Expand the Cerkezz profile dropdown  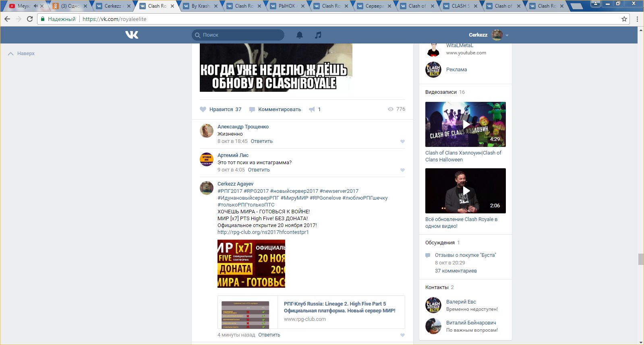tap(507, 35)
